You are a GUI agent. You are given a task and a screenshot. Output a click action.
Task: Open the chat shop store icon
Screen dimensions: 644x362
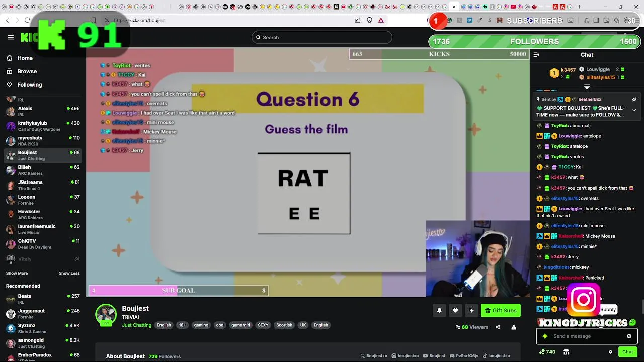[x=566, y=352]
